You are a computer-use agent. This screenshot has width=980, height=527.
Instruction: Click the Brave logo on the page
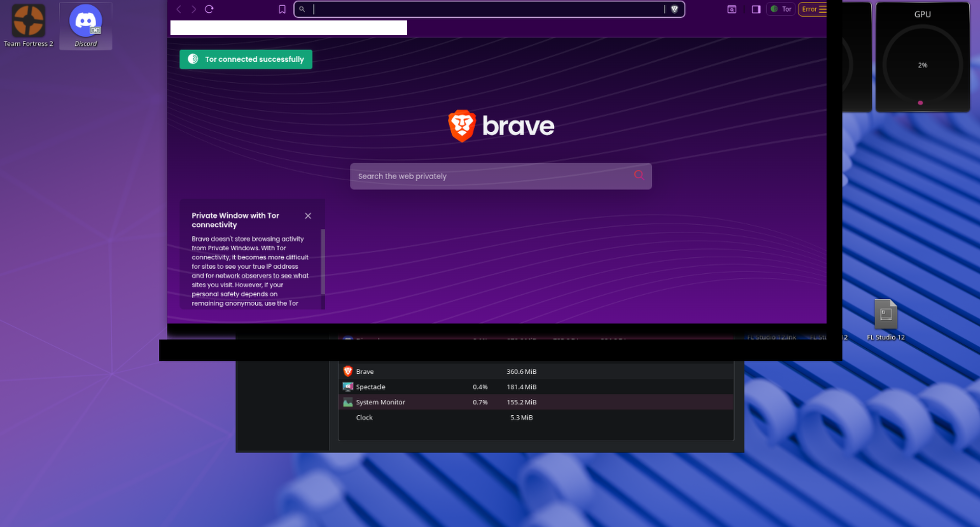[x=501, y=126]
